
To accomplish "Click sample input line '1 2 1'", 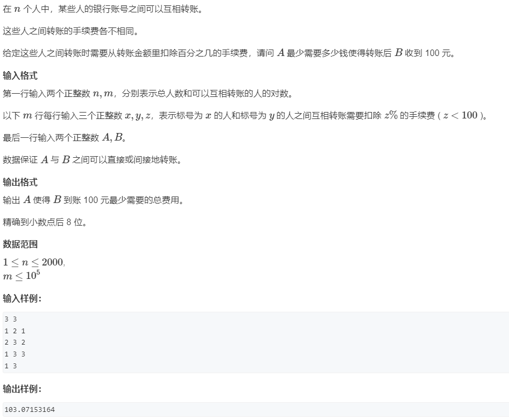I will tap(15, 331).
